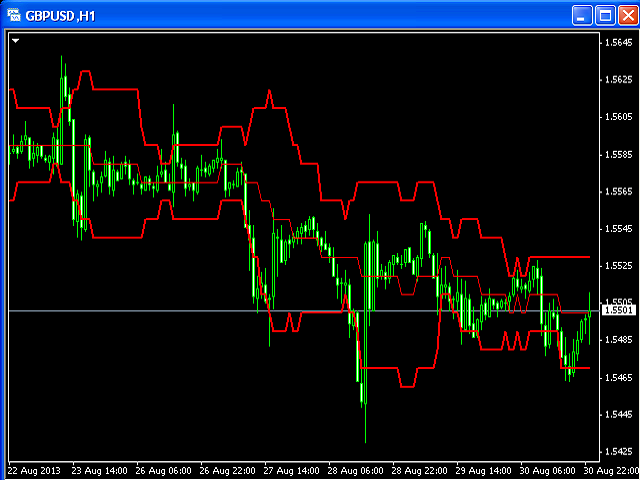Click the 27 Aug 14:00 time label

[290, 470]
